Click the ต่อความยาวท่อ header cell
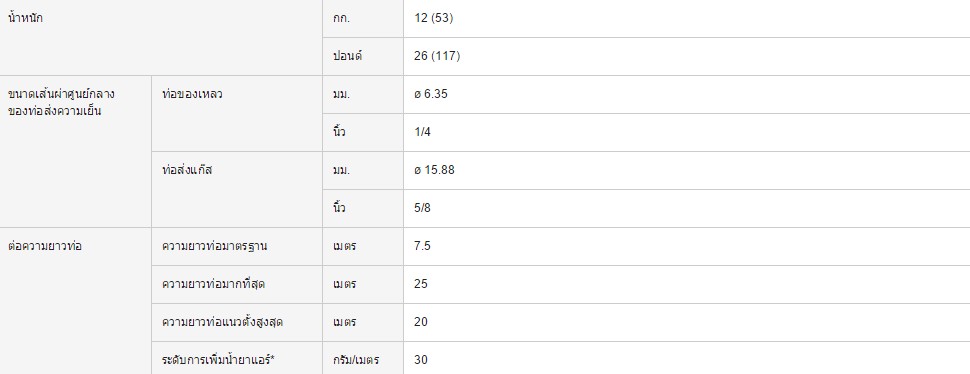The height and width of the screenshot is (374, 970). click(75, 301)
